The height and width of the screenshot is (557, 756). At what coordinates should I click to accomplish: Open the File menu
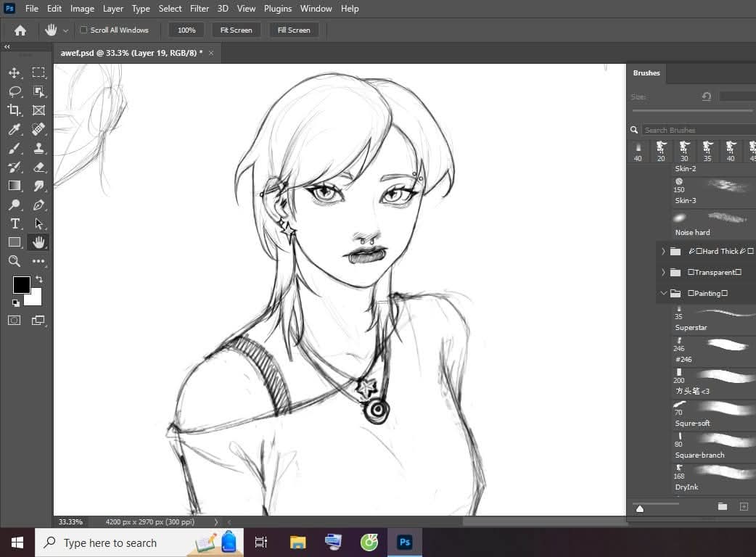coord(32,9)
